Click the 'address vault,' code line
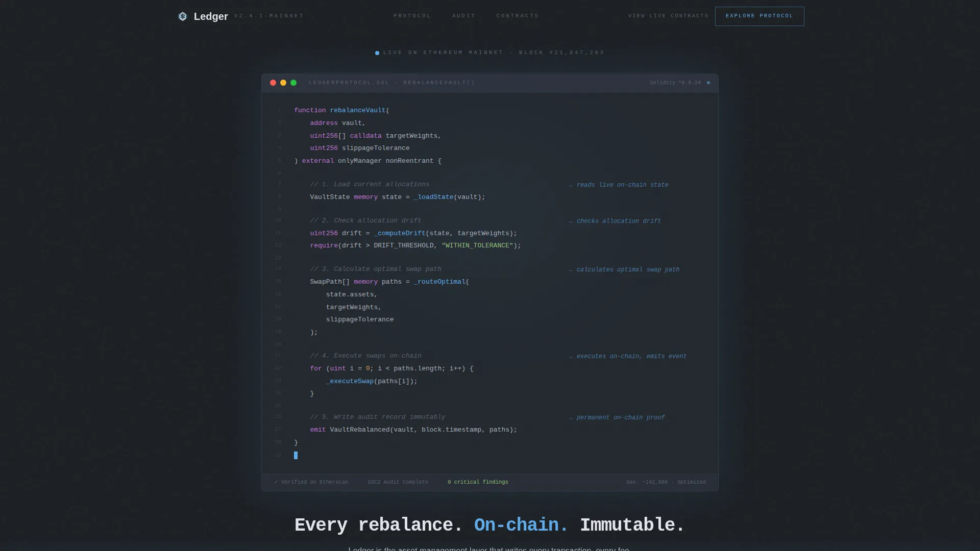This screenshot has width=980, height=551. (337, 123)
